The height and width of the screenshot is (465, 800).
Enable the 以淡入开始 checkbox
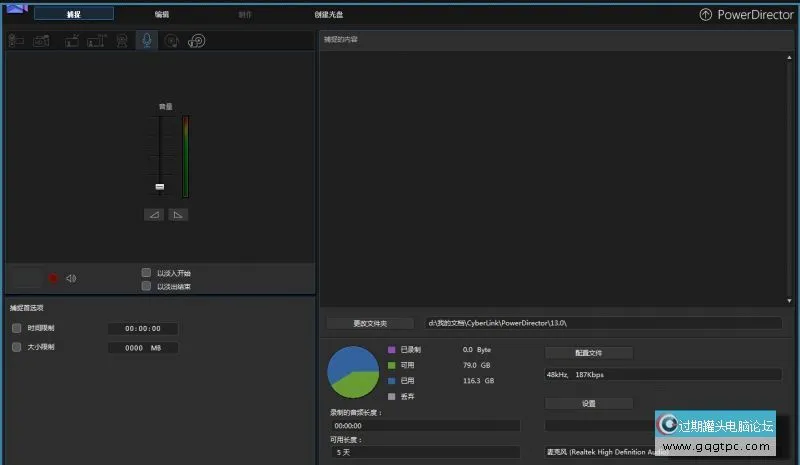pos(147,272)
